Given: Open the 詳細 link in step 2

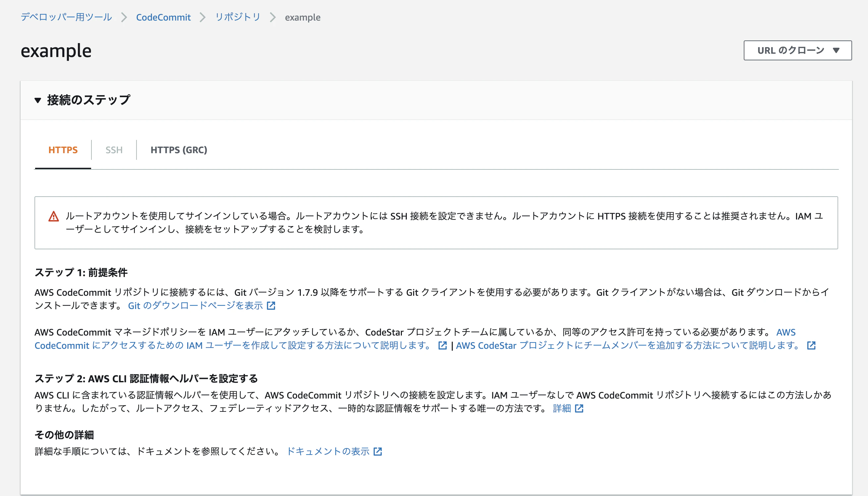Looking at the screenshot, I should pos(562,408).
